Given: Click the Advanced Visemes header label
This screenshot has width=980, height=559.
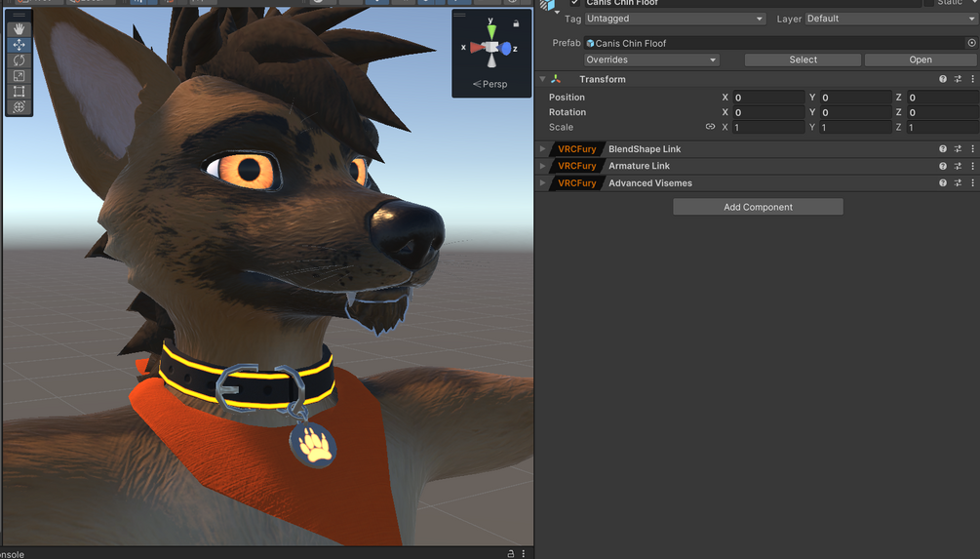Looking at the screenshot, I should (x=650, y=182).
